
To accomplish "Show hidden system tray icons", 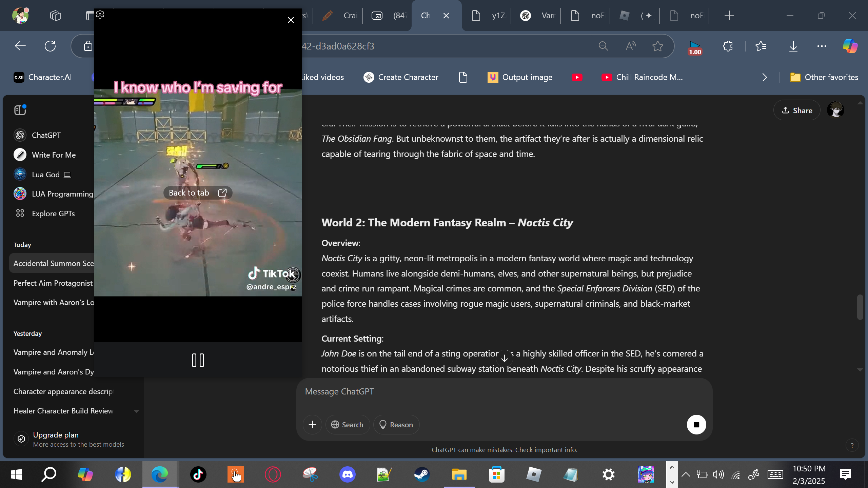I will (x=686, y=474).
